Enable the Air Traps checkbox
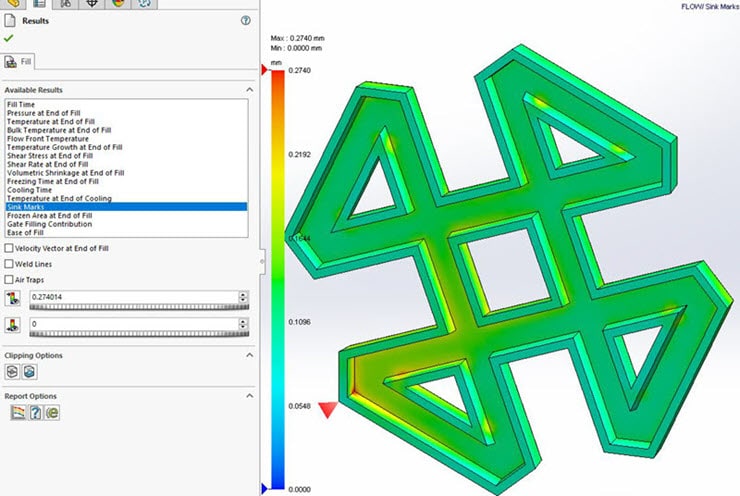The width and height of the screenshot is (740, 496). click(9, 279)
